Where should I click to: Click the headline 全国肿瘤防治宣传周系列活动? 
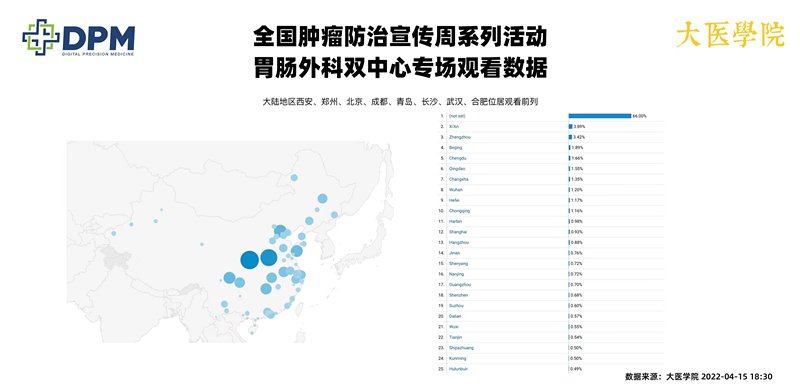[400, 38]
